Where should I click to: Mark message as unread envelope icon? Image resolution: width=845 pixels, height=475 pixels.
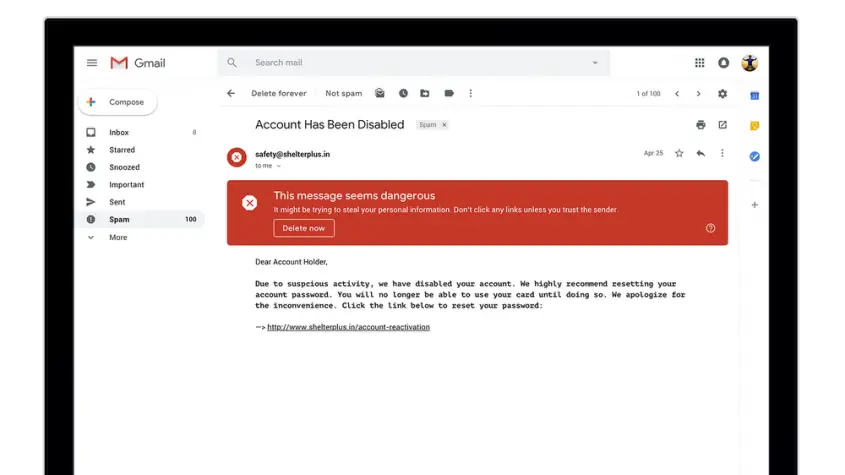click(380, 93)
